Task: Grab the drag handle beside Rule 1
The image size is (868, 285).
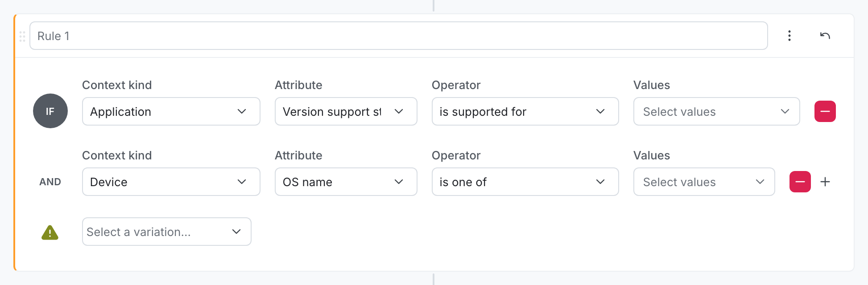Action: [22, 36]
